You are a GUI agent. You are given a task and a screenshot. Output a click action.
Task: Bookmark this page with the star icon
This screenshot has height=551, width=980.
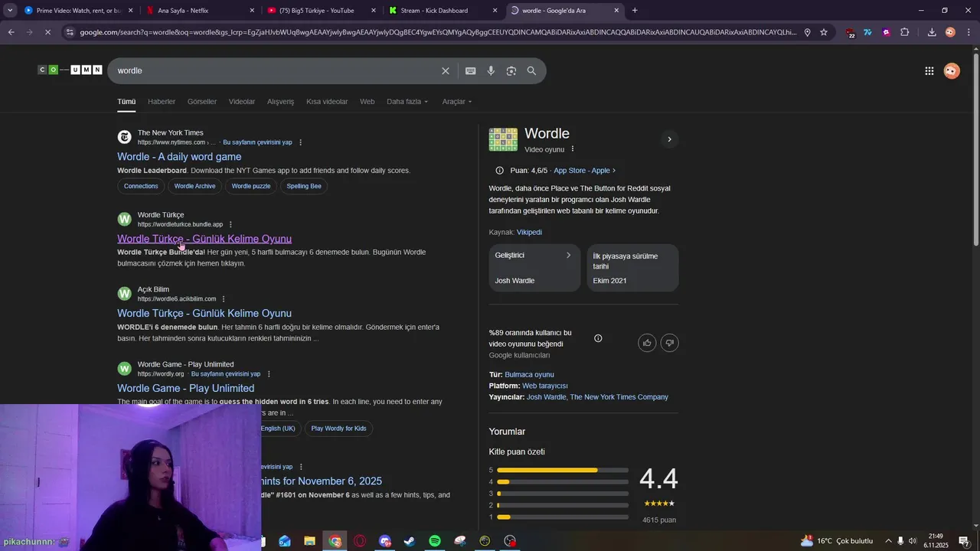(x=824, y=32)
